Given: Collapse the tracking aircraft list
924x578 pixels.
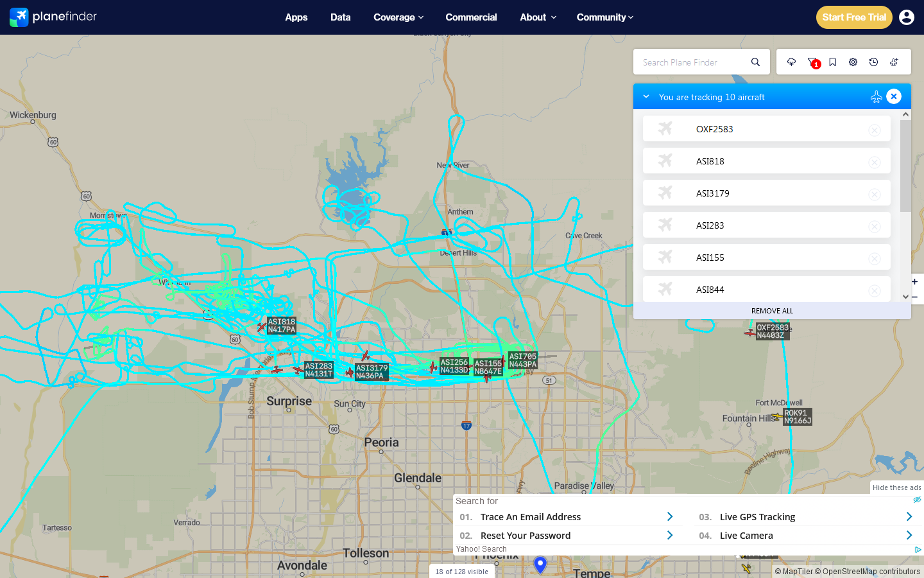Looking at the screenshot, I should 646,97.
